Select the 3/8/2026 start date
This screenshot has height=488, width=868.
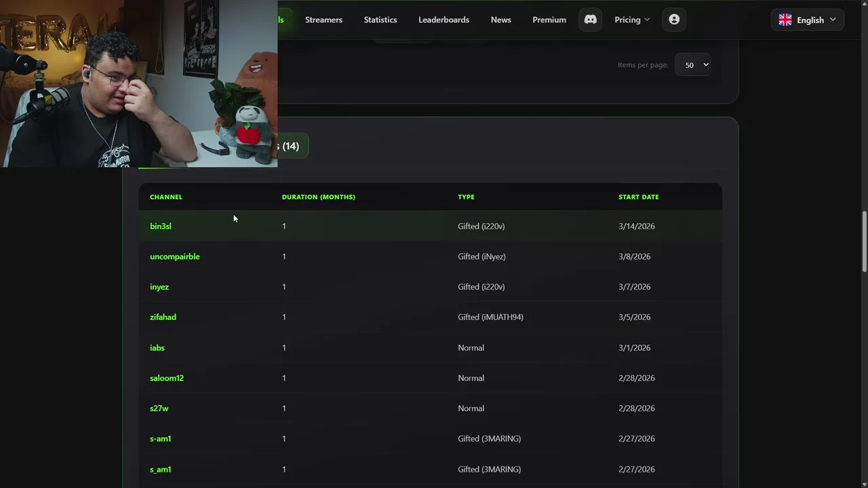coord(635,257)
